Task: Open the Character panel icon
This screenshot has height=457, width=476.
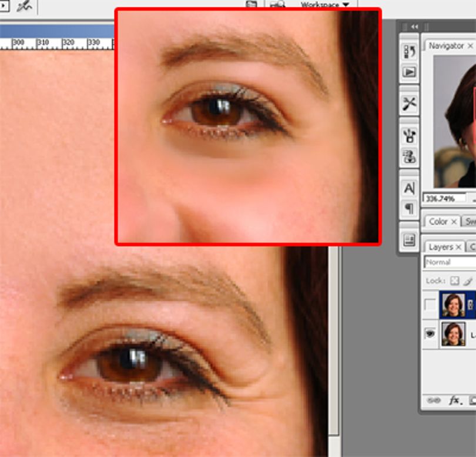Action: (x=409, y=188)
